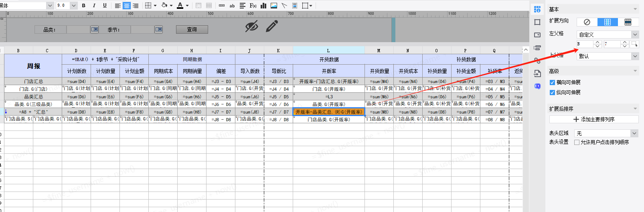The width and height of the screenshot is (644, 212).
Task: Open the login/import panel icon
Action: [537, 73]
